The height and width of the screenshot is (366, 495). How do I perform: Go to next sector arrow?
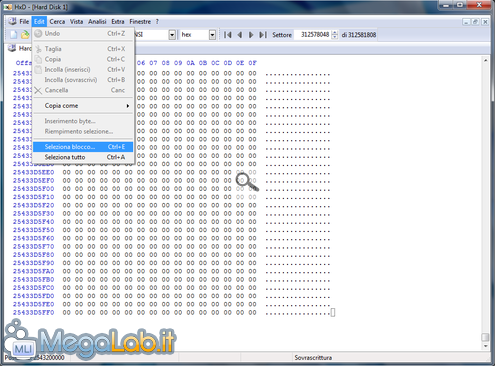[x=251, y=35]
